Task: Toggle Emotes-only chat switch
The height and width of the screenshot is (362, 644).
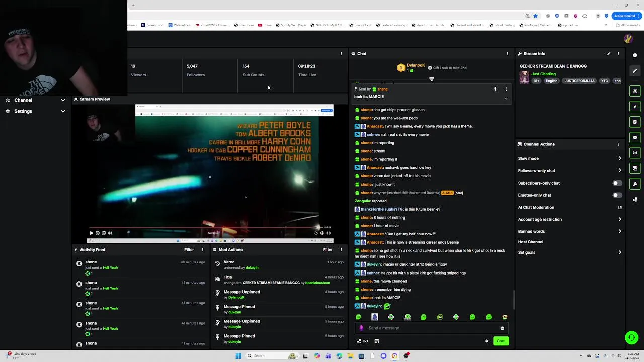Action: [617, 195]
